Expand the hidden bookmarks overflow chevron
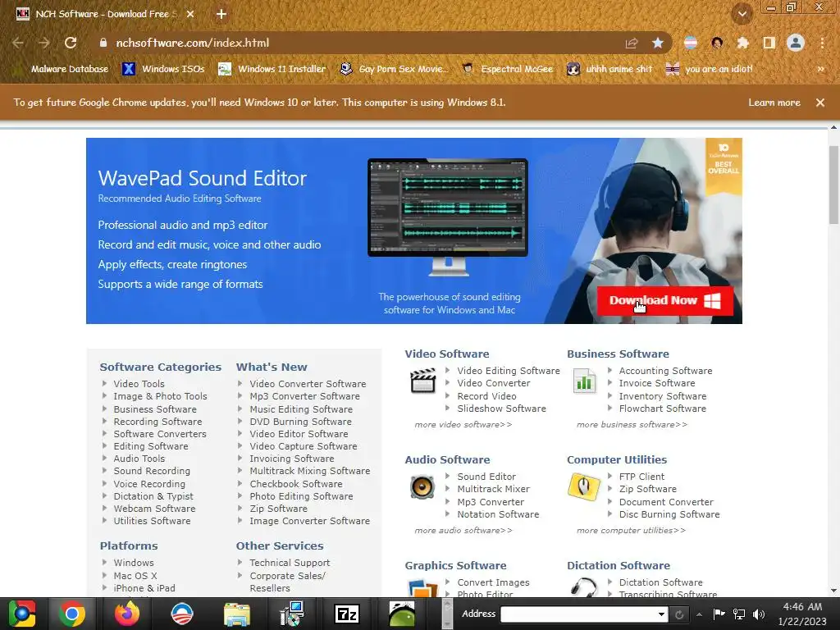 coord(820,69)
